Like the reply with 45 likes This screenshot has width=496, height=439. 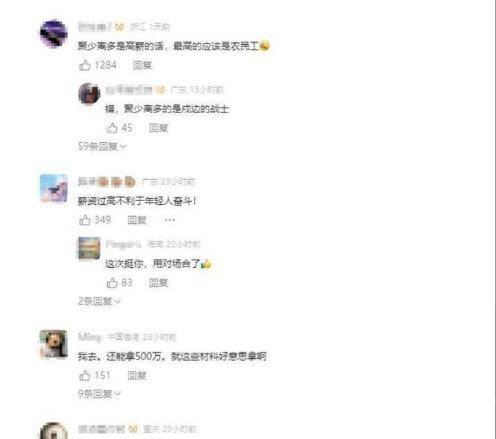click(x=112, y=128)
